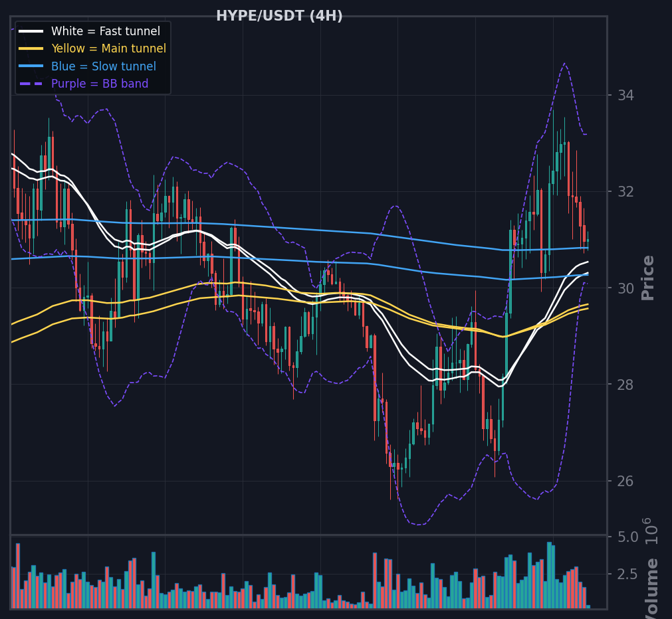Click the 30 price axis label
This screenshot has height=619, width=672.
pyautogui.click(x=625, y=288)
